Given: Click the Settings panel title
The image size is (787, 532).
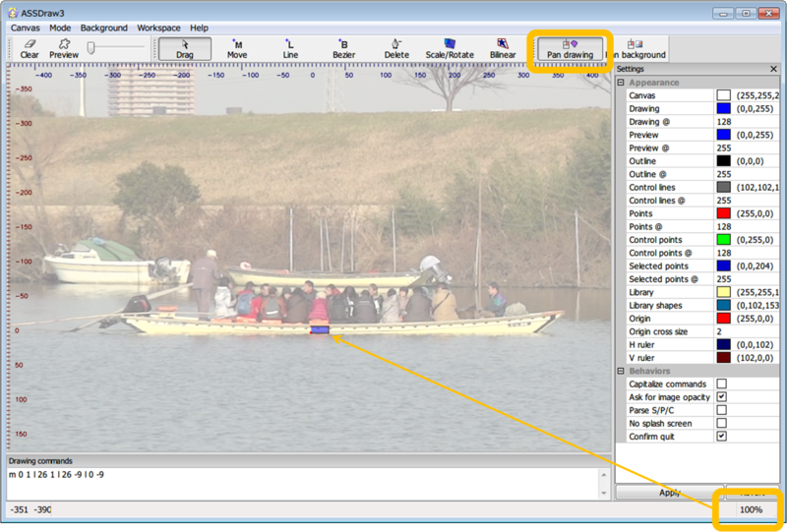Looking at the screenshot, I should point(631,69).
